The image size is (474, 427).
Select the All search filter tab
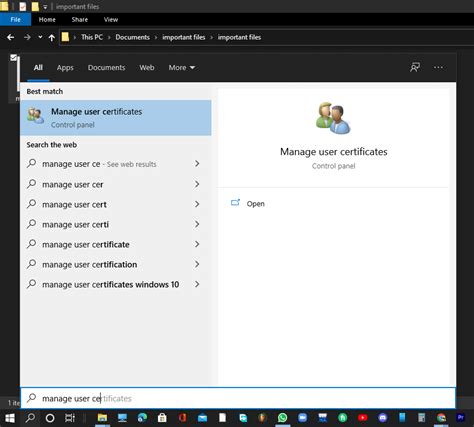(x=38, y=68)
